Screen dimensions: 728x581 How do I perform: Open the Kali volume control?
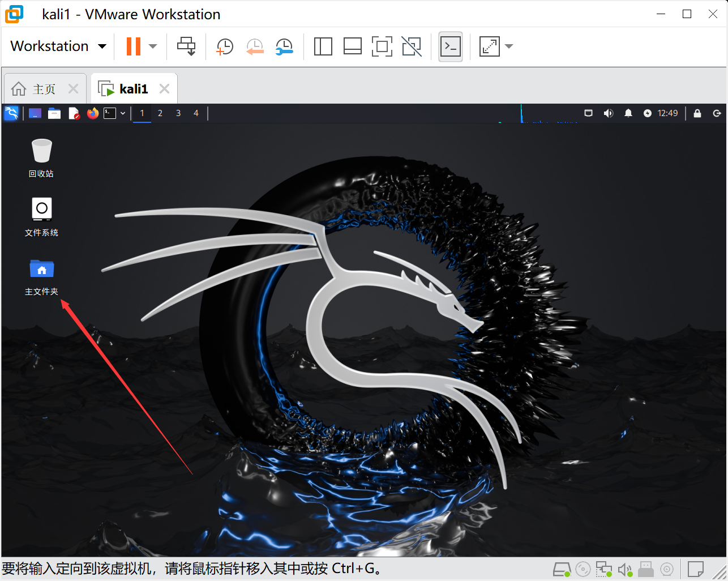click(x=609, y=113)
